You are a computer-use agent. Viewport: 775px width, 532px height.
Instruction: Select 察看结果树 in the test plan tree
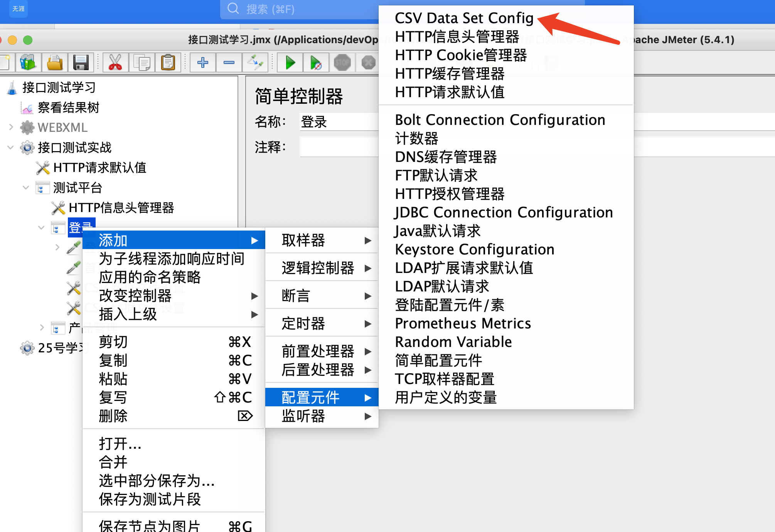(x=68, y=108)
